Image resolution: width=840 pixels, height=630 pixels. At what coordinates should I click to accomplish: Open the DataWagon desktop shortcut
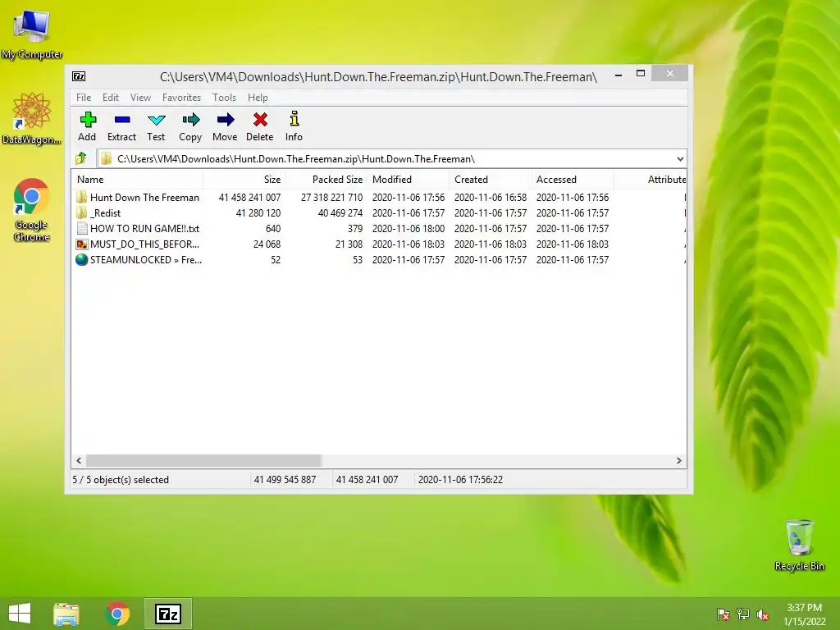32,118
